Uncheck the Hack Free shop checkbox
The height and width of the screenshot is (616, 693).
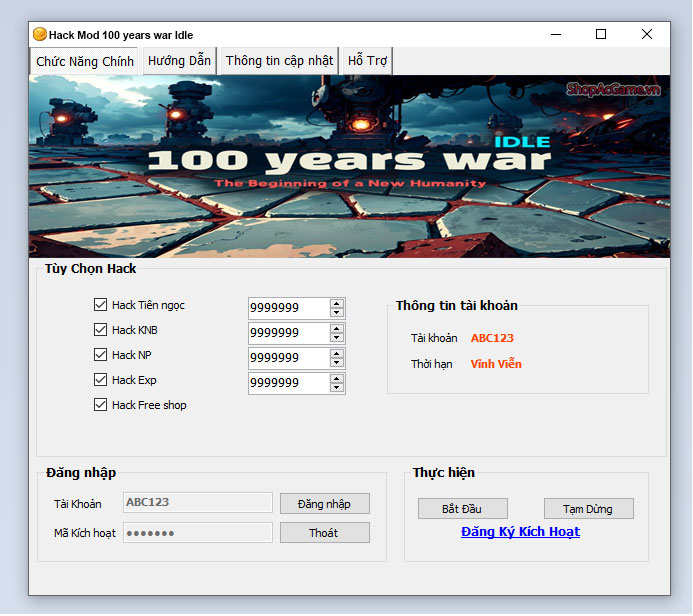click(100, 405)
